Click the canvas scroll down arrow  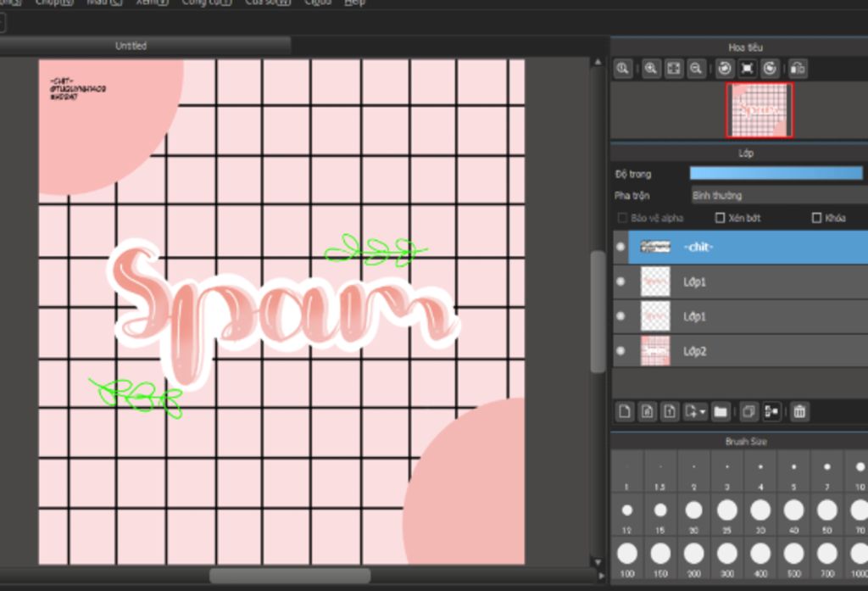[x=598, y=561]
